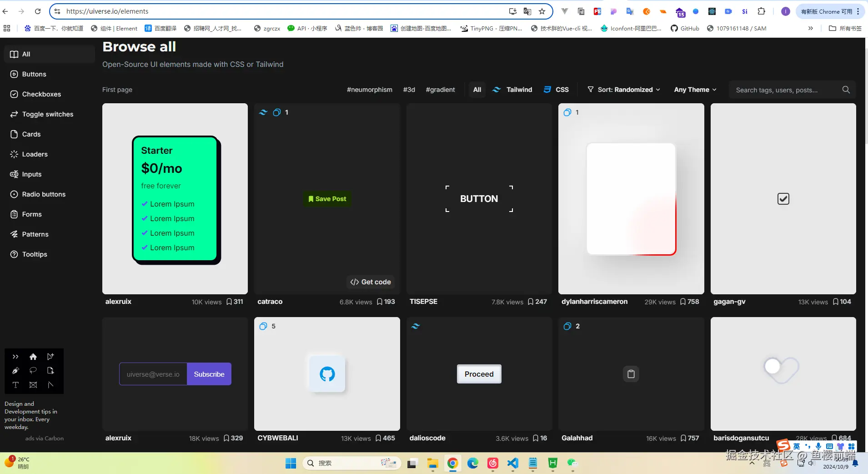The image size is (868, 474).
Task: Click the Subscribe button
Action: tap(209, 374)
